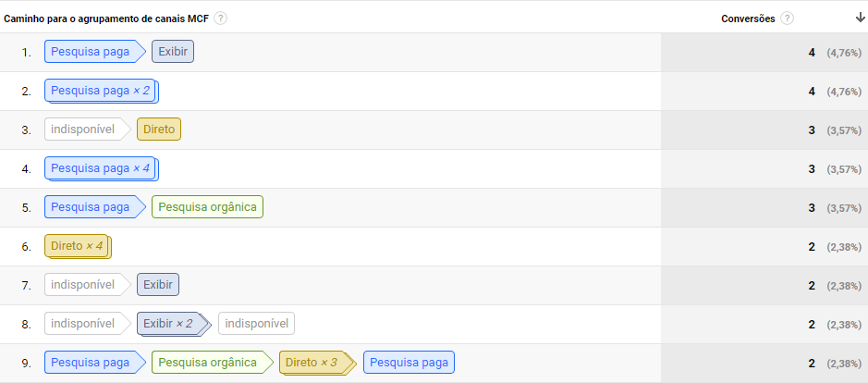This screenshot has height=383, width=868.
Task: Select Pesquisa paga × 4 chip
Action: (x=102, y=168)
